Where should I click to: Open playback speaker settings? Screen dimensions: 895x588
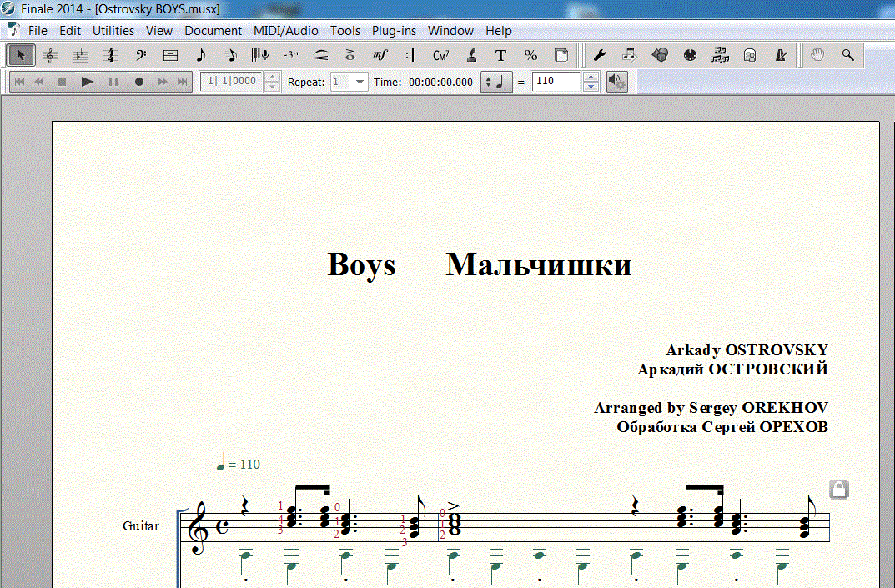(617, 82)
